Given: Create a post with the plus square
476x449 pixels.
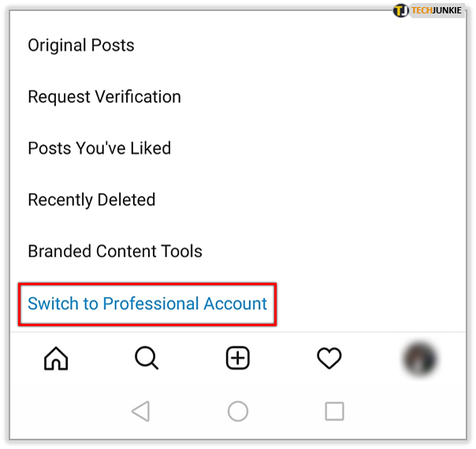Looking at the screenshot, I should 238,358.
